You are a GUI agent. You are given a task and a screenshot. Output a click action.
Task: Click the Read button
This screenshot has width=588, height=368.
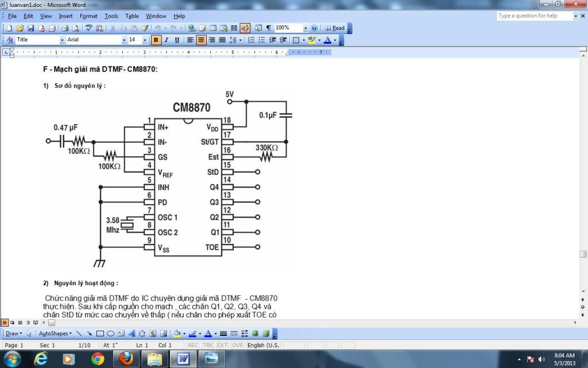pos(335,28)
